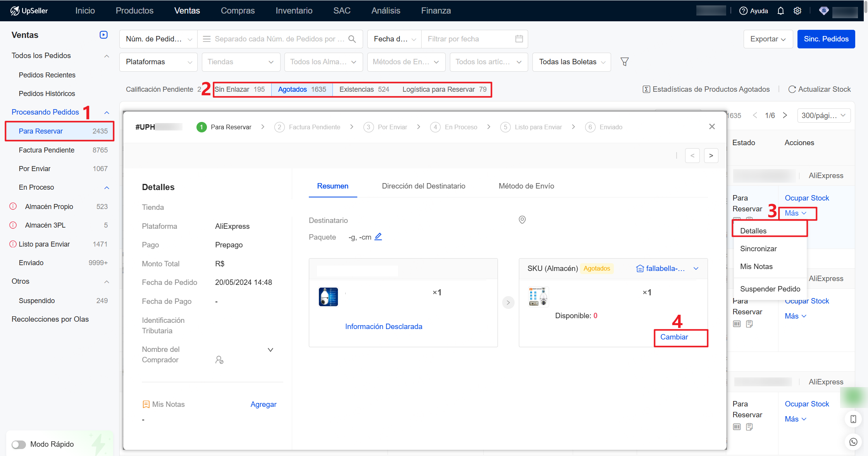
Task: Click the sidebar collapse icon beside Ventas
Action: pyautogui.click(x=103, y=35)
